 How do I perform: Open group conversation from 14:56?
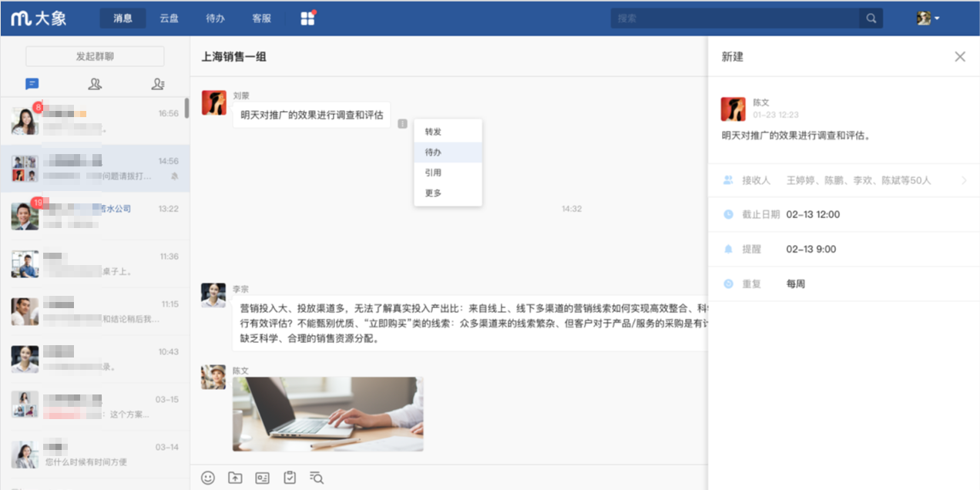(x=95, y=169)
